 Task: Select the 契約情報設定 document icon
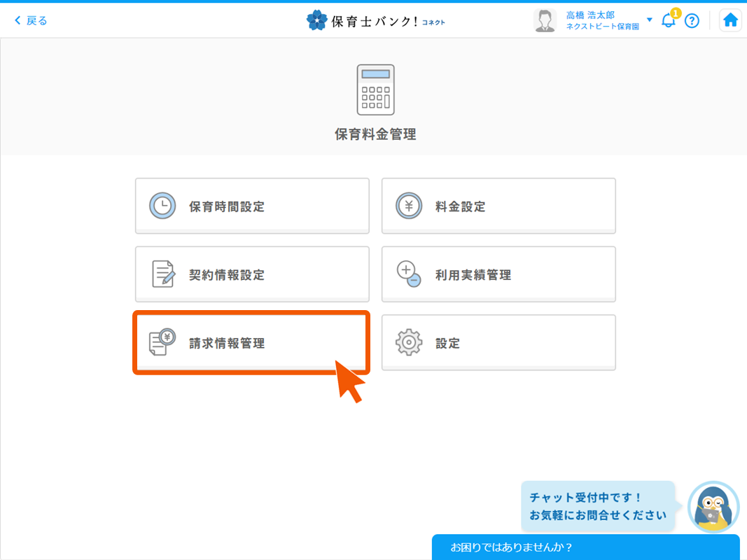click(162, 274)
